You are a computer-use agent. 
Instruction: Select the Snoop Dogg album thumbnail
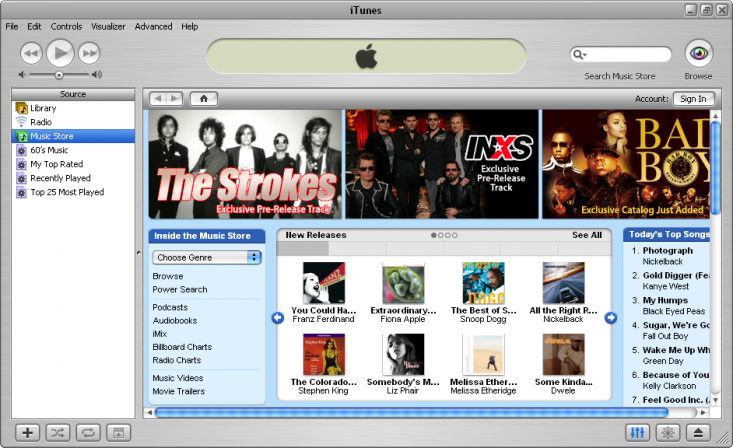pos(483,283)
